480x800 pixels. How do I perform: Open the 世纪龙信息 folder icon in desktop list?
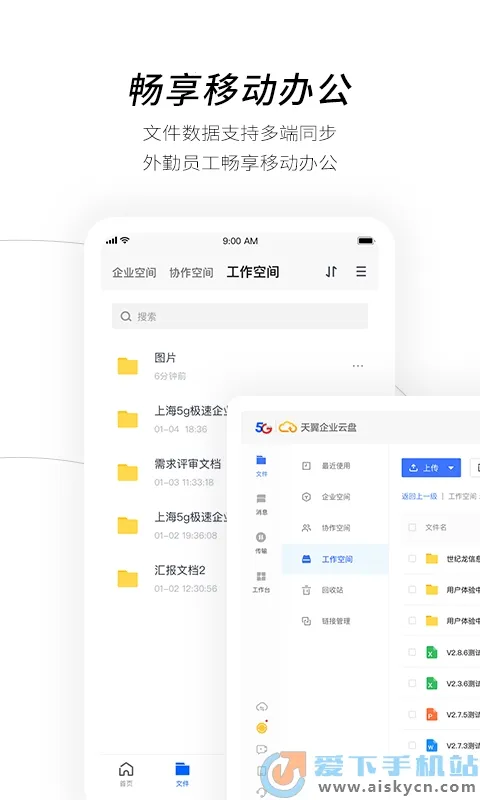click(x=432, y=559)
